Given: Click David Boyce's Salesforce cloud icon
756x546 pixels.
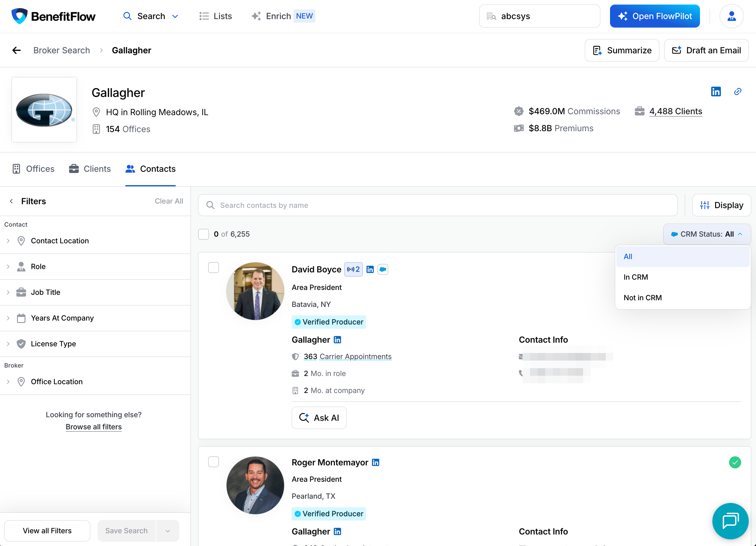Looking at the screenshot, I should click(x=383, y=269).
